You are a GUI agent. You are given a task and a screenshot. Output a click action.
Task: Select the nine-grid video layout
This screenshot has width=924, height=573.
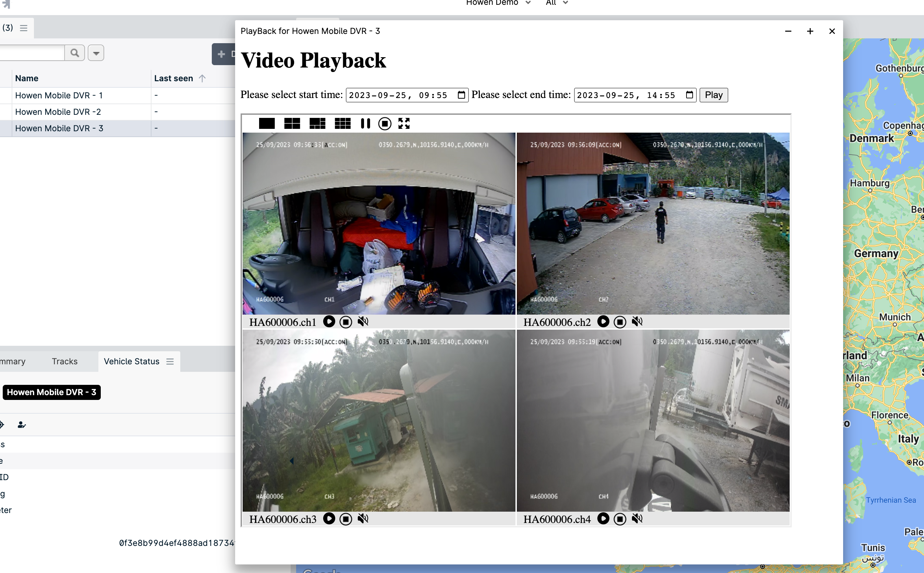click(x=342, y=123)
